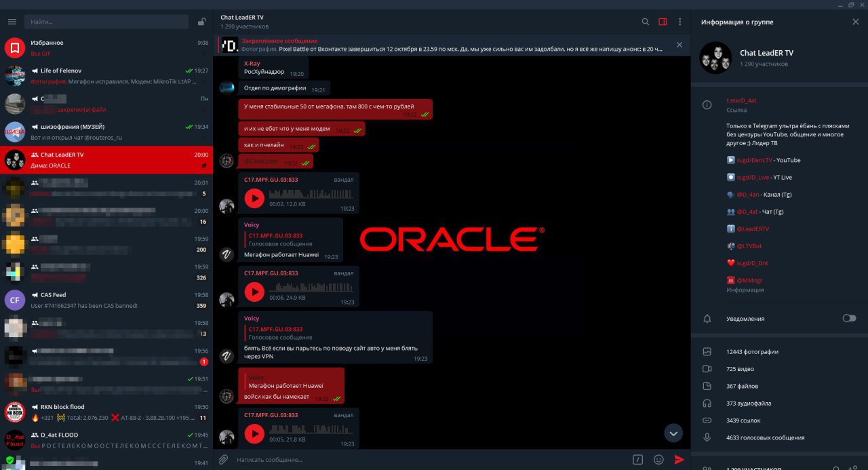
Task: Open the шизофрения (МУЗЕЙ) channel
Action: tap(106, 132)
